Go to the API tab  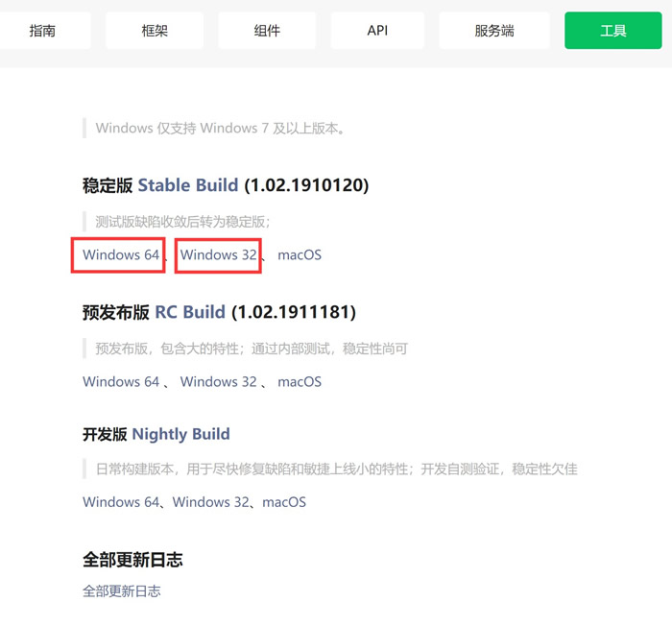377,31
